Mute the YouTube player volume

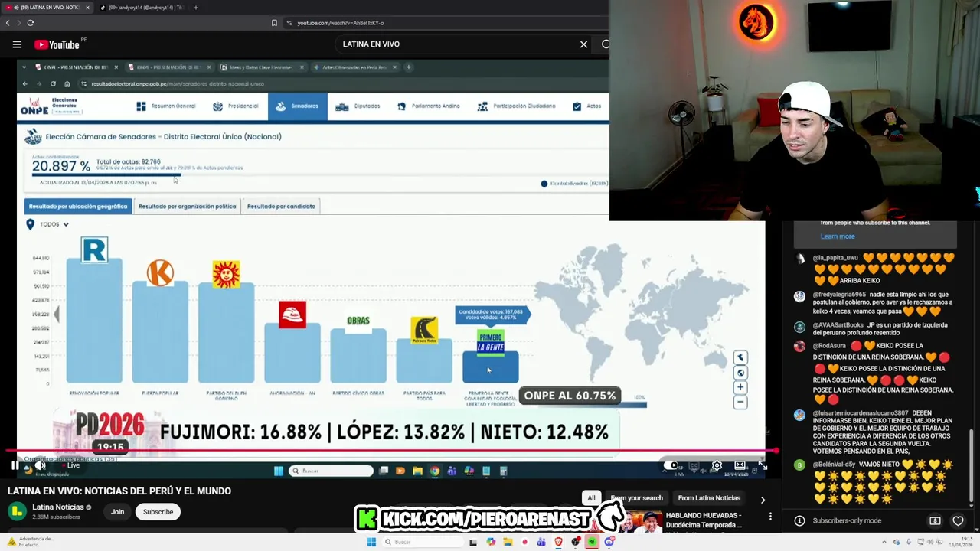coord(41,465)
